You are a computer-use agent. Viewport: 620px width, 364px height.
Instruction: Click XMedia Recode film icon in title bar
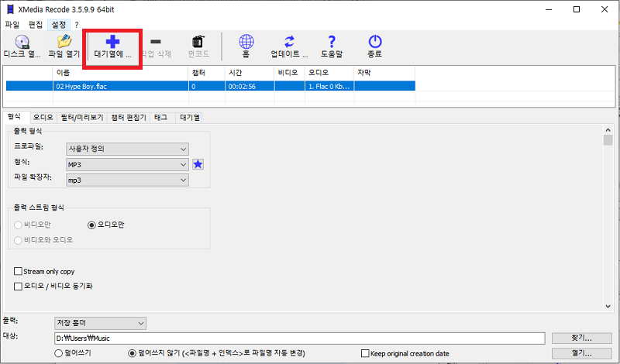coord(10,9)
